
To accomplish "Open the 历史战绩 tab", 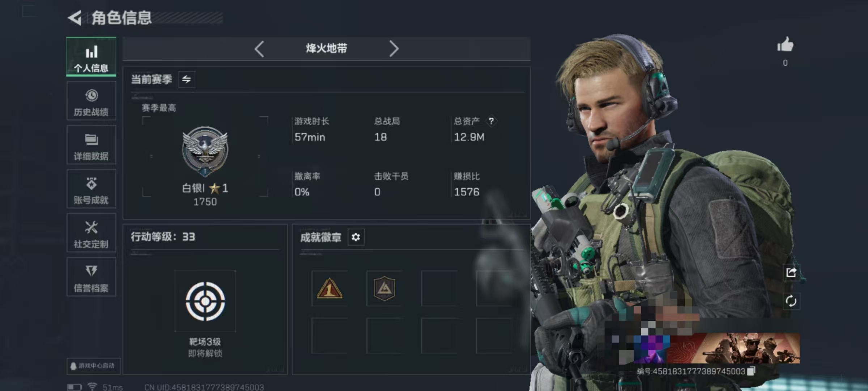I will coord(91,101).
